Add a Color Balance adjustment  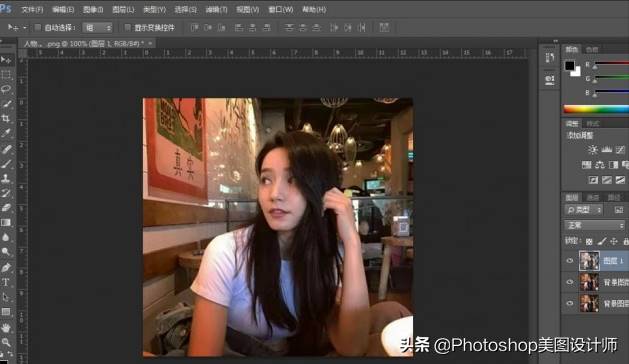600,165
